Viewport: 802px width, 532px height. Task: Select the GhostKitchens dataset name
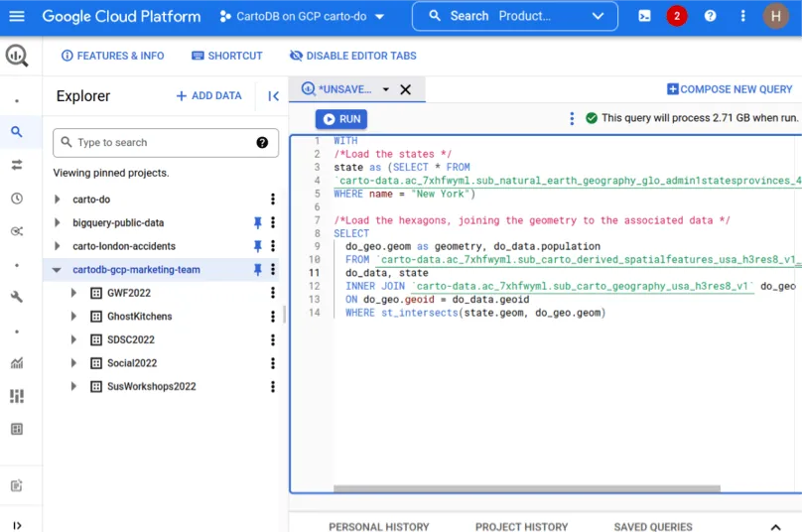(x=140, y=317)
